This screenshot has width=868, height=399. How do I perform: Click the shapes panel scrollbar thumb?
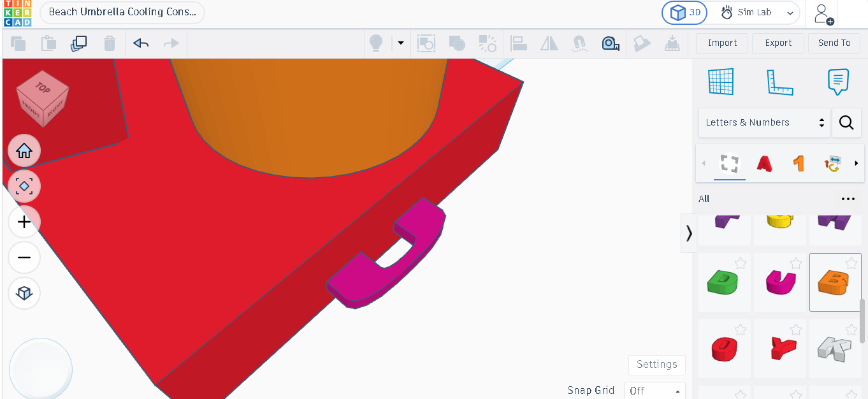863,321
